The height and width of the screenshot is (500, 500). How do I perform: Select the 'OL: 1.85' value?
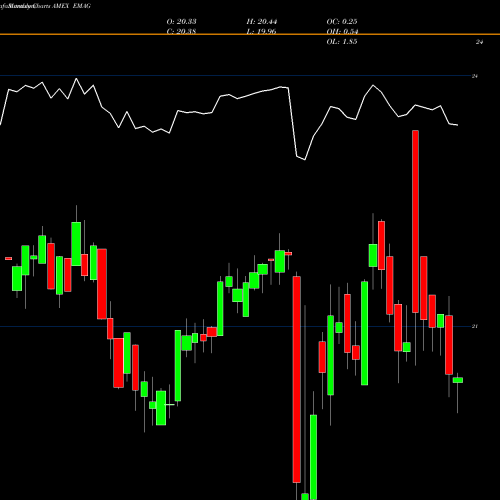point(342,42)
